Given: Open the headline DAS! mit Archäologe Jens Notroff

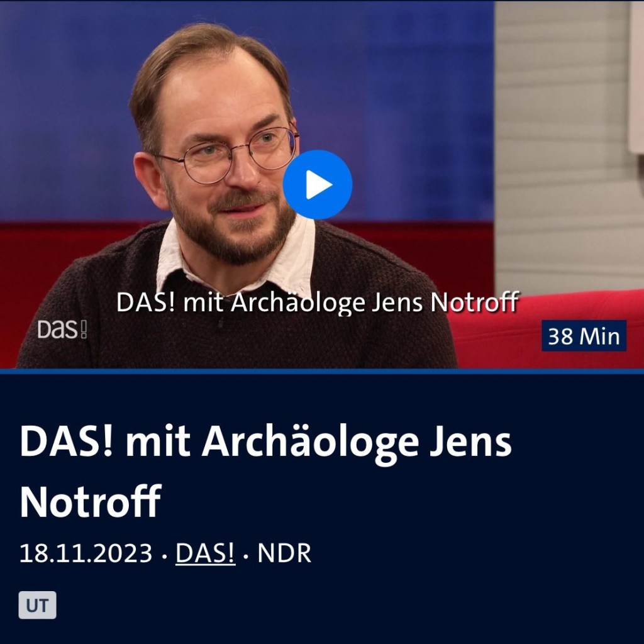Looking at the screenshot, I should click(x=265, y=472).
